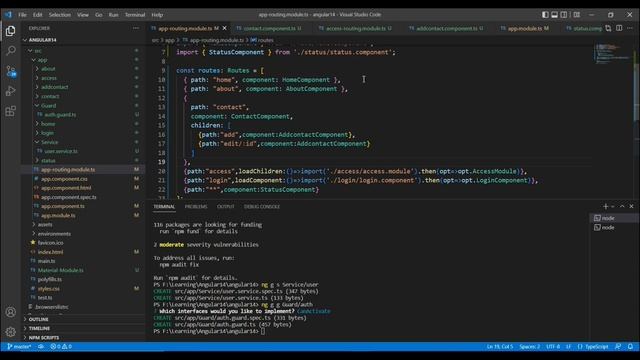Maximize the panel with chevron up
Screen dimensions: 640x360
[622, 207]
